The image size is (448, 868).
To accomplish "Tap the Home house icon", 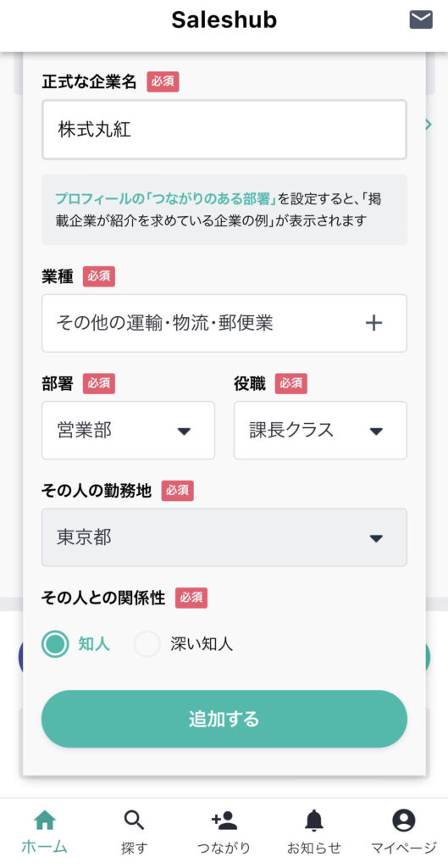I will [x=45, y=820].
